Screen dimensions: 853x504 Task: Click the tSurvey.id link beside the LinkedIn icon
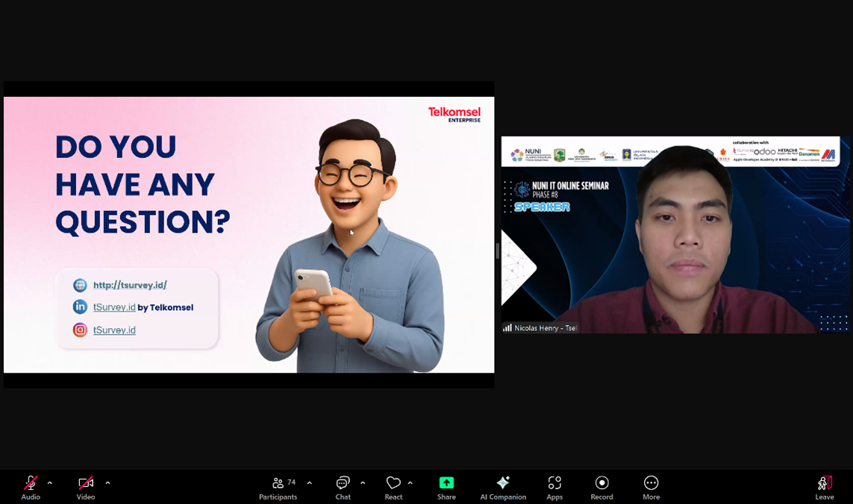point(114,307)
